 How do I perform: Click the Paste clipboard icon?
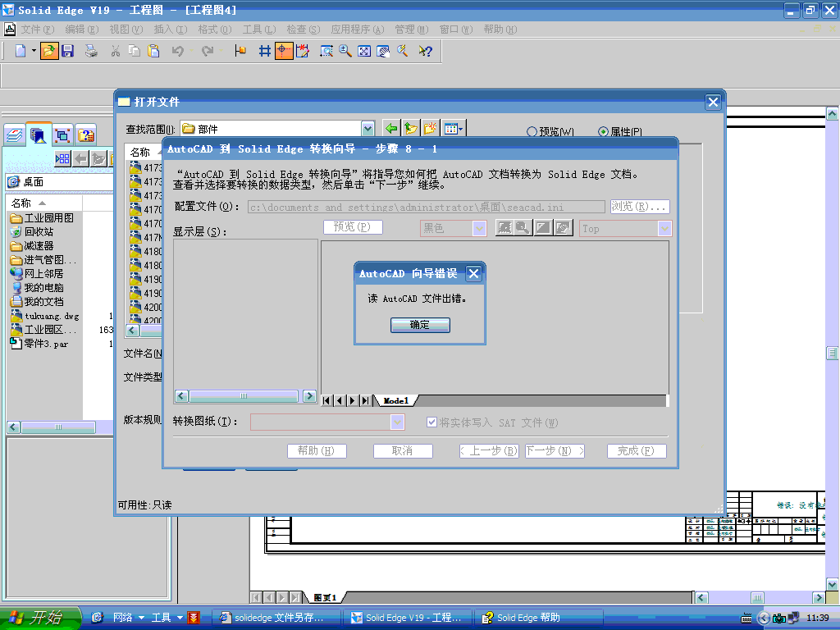point(153,51)
